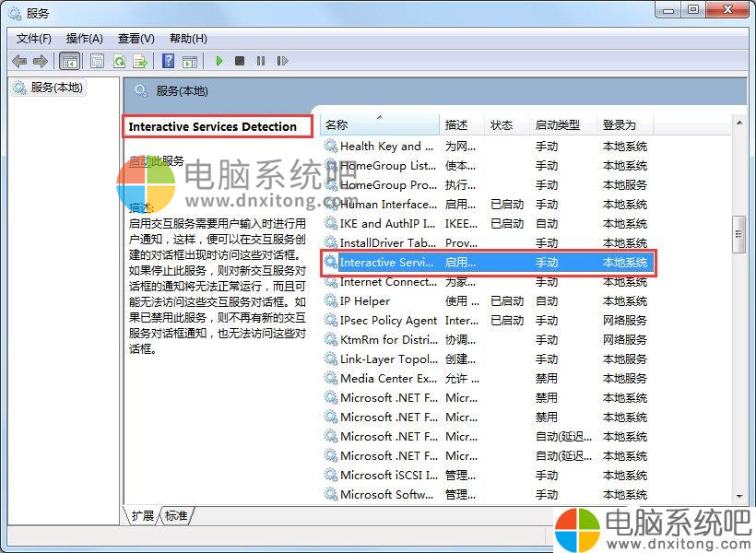Click the gear icon of IPsec Policy Agent
The width and height of the screenshot is (756, 553).
pyautogui.click(x=331, y=320)
